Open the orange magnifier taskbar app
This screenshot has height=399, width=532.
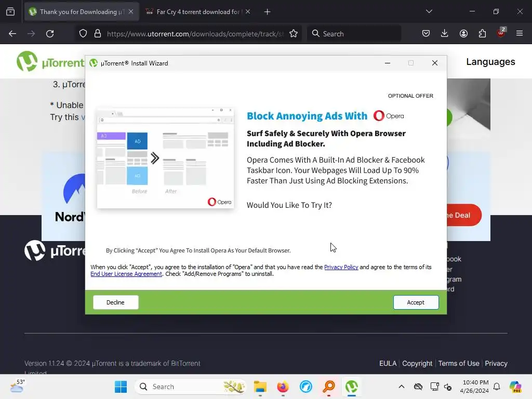[x=329, y=387]
